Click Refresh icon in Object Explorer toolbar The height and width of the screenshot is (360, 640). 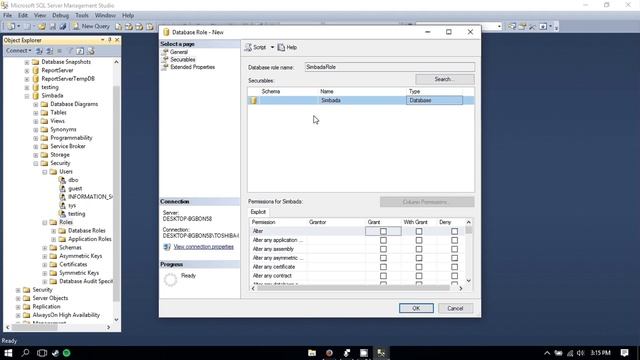tap(80, 51)
